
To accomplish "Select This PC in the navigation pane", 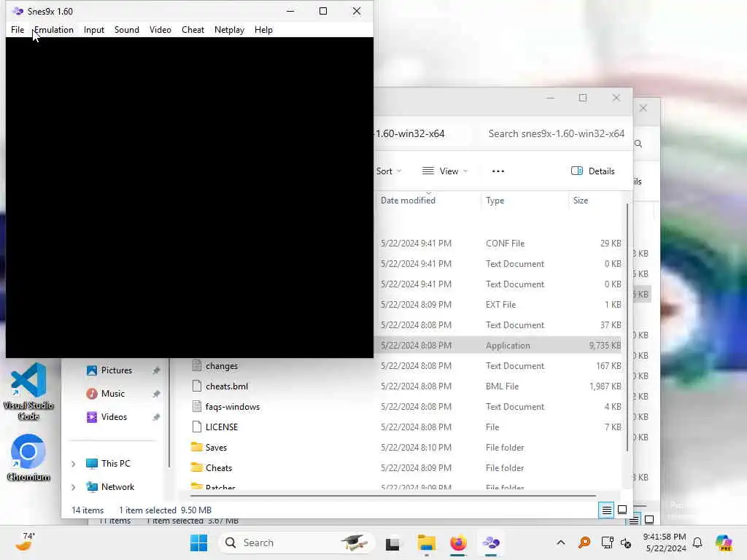I will point(115,463).
